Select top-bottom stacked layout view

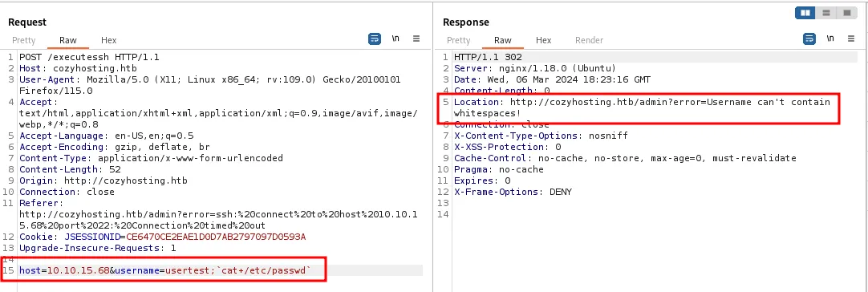point(826,13)
